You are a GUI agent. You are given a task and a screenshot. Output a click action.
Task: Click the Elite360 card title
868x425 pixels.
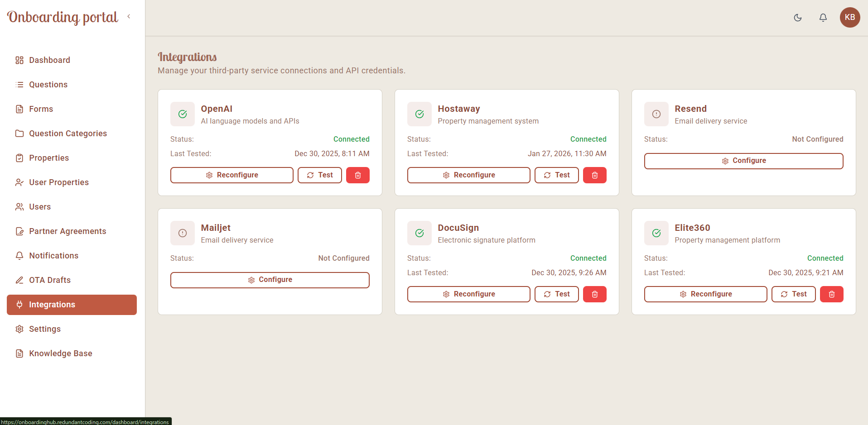click(692, 228)
